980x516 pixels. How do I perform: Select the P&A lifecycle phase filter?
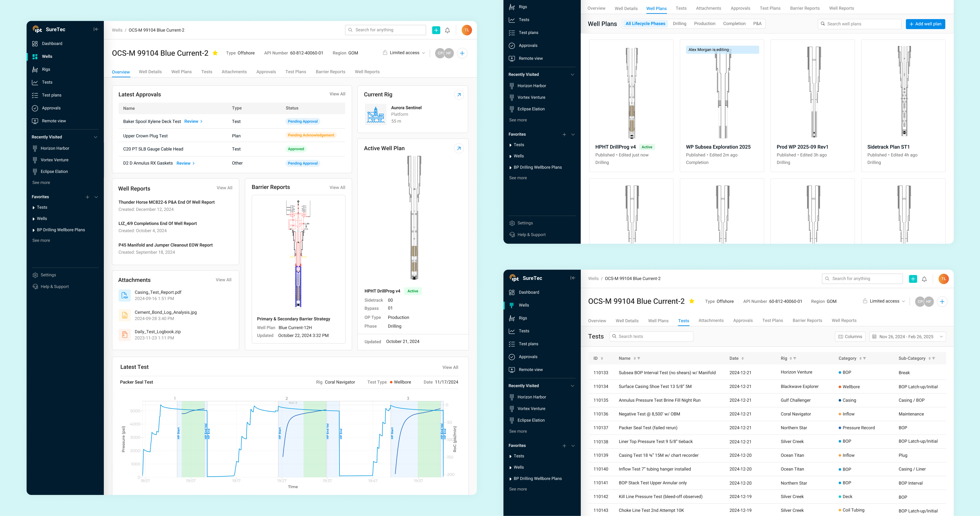tap(757, 24)
